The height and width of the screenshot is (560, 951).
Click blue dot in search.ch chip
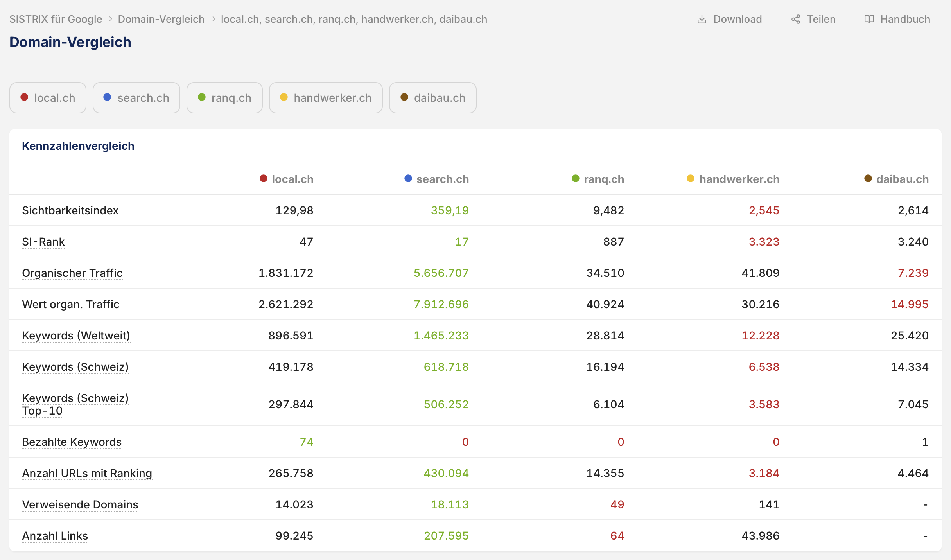(107, 97)
